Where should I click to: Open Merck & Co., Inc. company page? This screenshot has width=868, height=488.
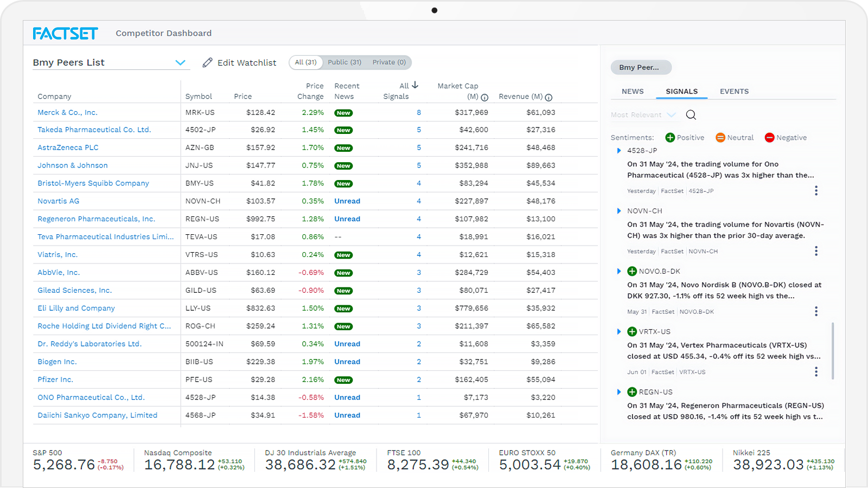pyautogui.click(x=67, y=112)
